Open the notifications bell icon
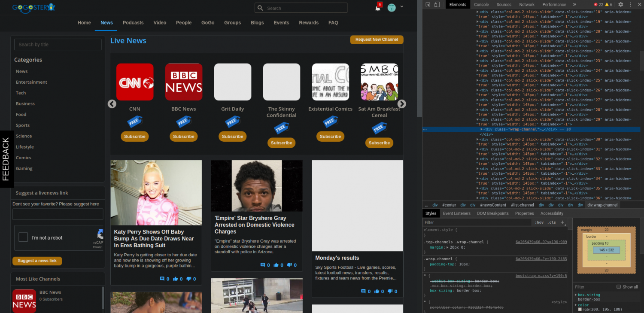 (378, 8)
